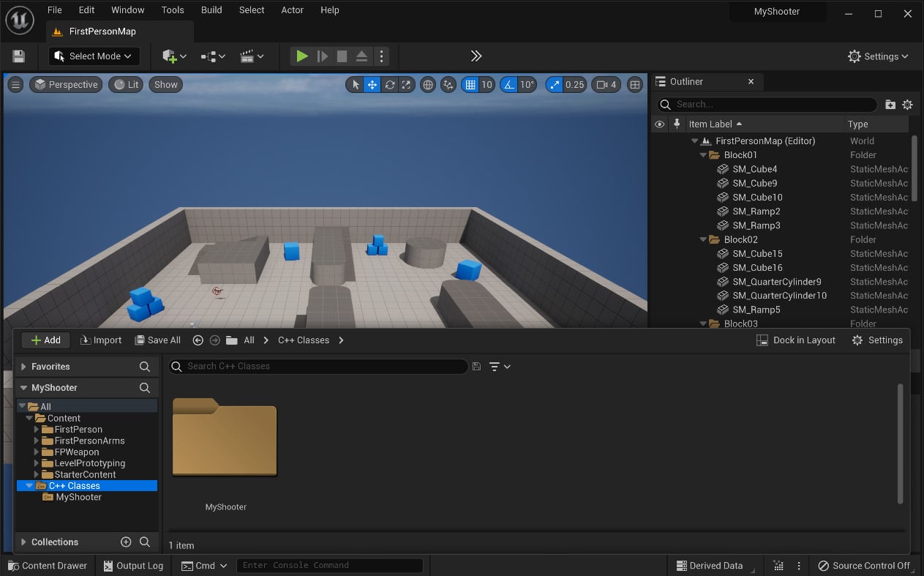The image size is (924, 576).
Task: Open the Outliner settings gear
Action: 907,105
